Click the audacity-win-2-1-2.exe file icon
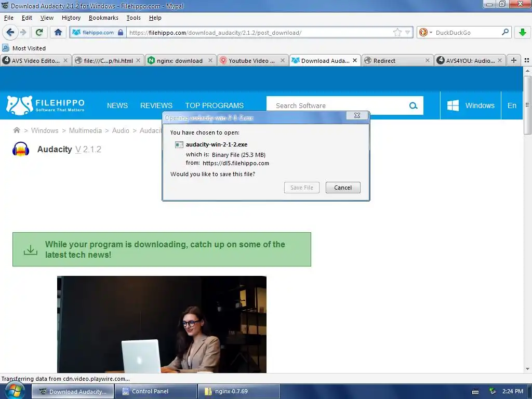Viewport: 532px width, 399px height. (x=179, y=144)
